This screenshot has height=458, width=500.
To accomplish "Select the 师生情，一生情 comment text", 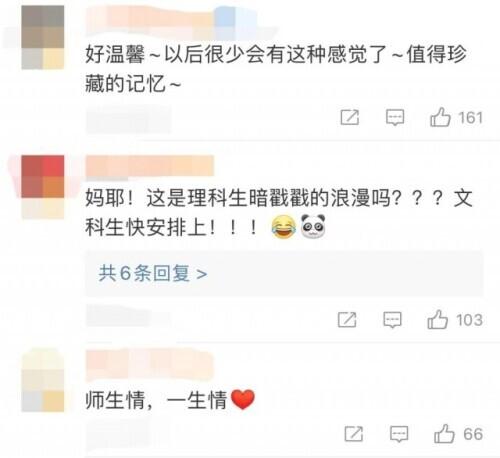I will point(156,400).
